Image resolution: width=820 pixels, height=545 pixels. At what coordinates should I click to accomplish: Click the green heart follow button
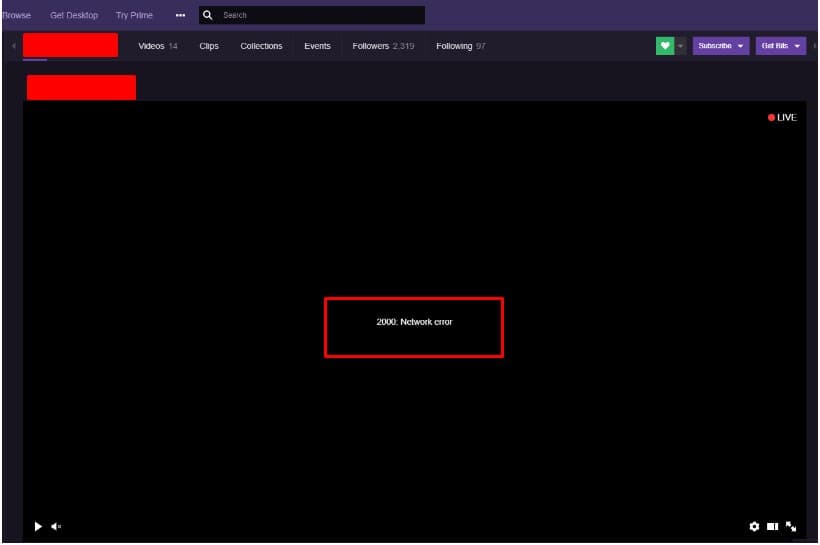pyautogui.click(x=665, y=46)
